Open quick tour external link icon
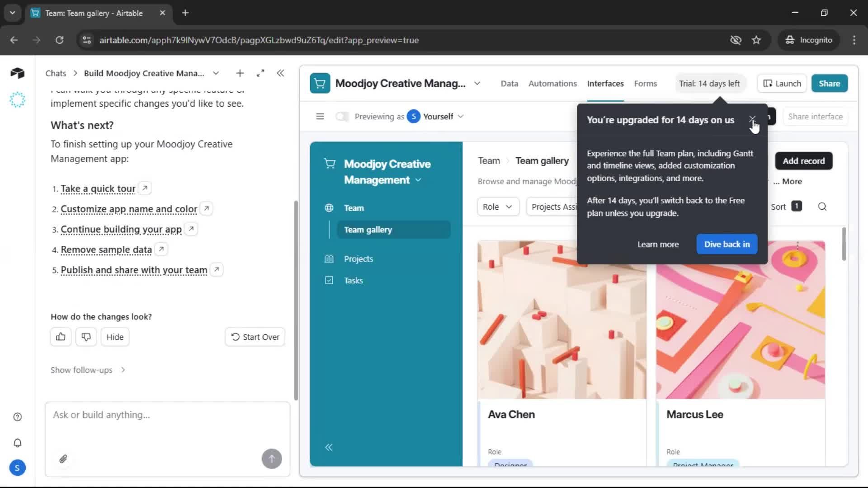This screenshot has height=488, width=868. pos(145,188)
